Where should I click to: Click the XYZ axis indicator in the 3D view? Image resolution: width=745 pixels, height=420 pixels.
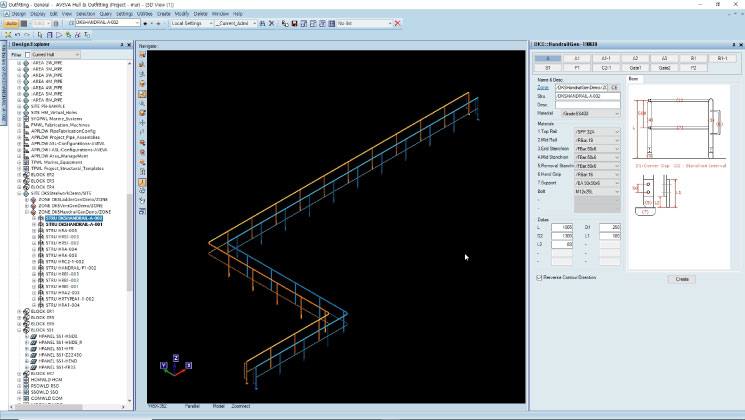click(x=176, y=366)
